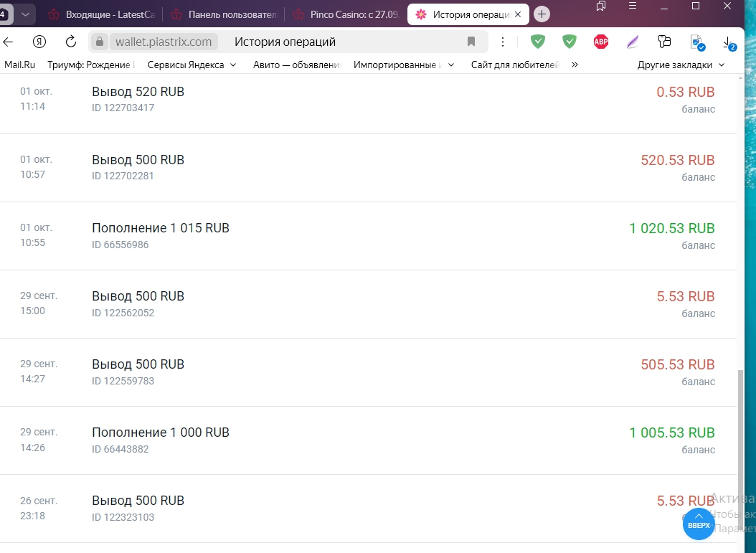Screen dimensions: 756x553
Task: Select Вывод 500 RUB at 10:57
Action: tap(138, 159)
